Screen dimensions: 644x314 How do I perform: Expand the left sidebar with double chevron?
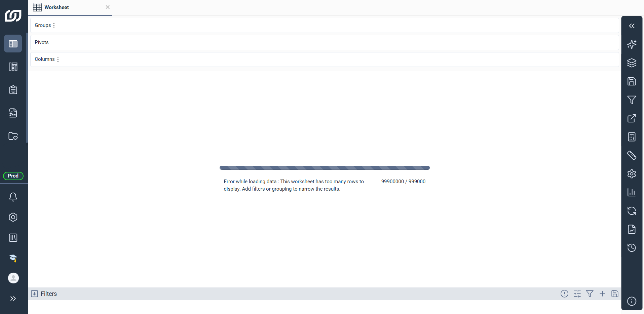[13, 299]
